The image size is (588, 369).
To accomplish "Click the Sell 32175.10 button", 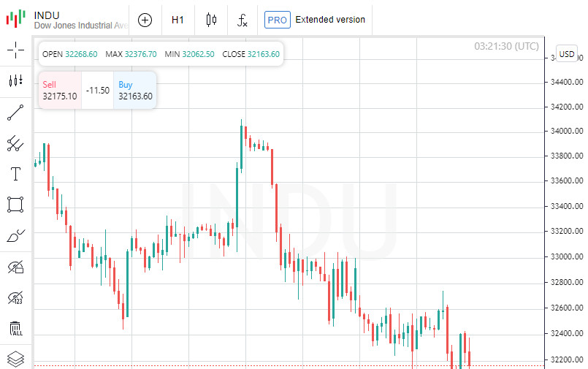I will pyautogui.click(x=60, y=91).
